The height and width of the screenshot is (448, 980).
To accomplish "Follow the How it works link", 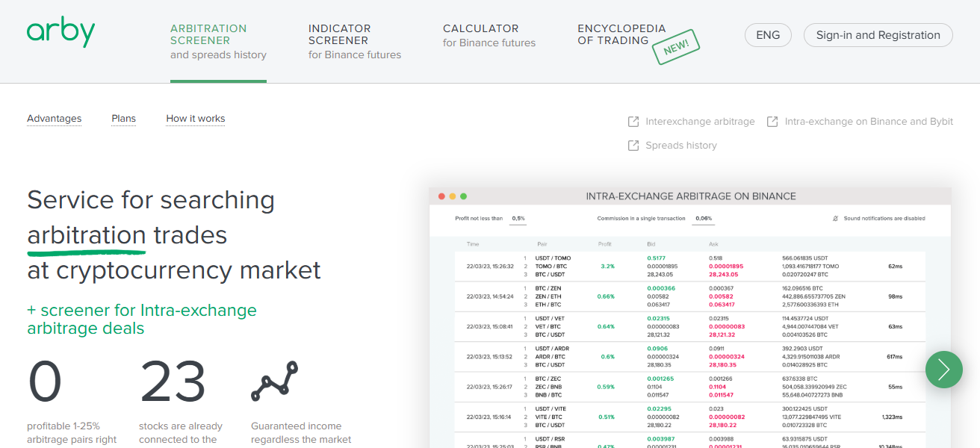I will tap(195, 119).
